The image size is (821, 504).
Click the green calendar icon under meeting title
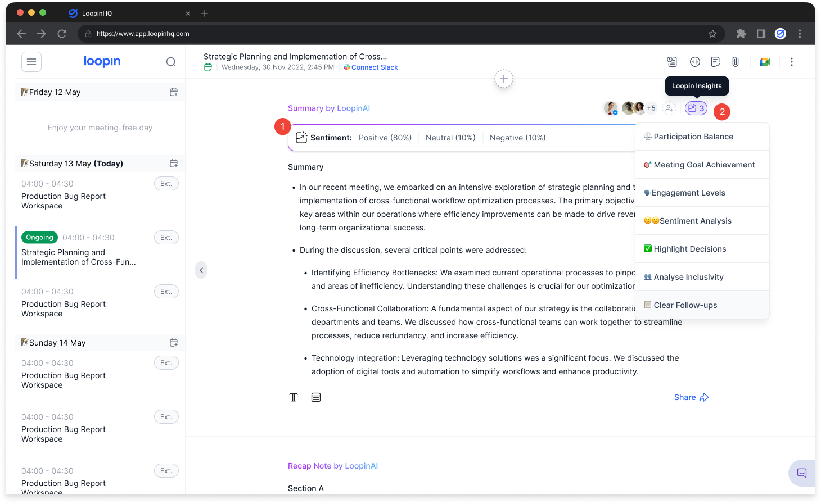pyautogui.click(x=208, y=67)
